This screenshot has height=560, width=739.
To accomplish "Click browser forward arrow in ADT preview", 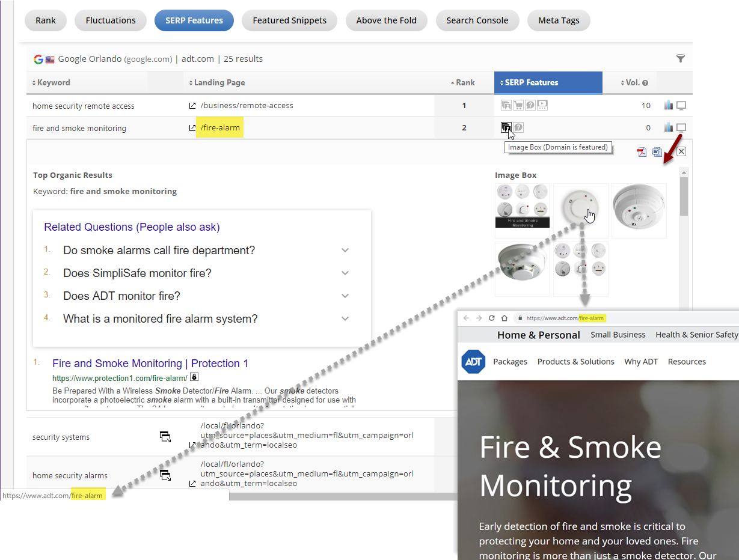I will [x=479, y=318].
